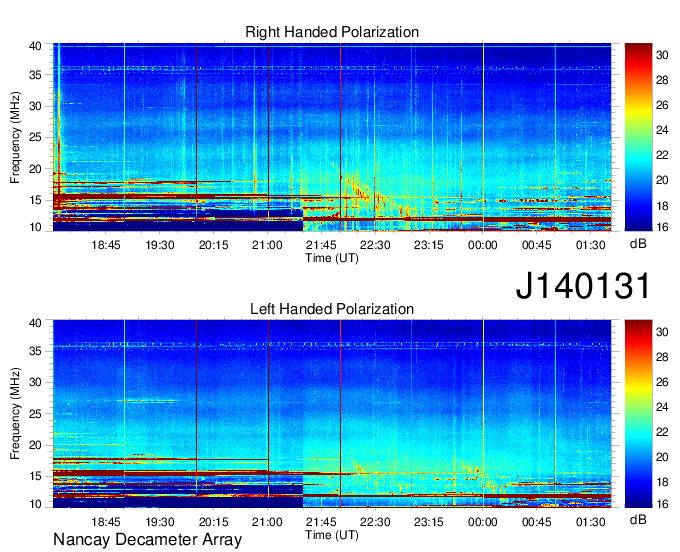Click the "00:00" tick under Left Handed plot
The image size is (680, 552).
coord(483,522)
